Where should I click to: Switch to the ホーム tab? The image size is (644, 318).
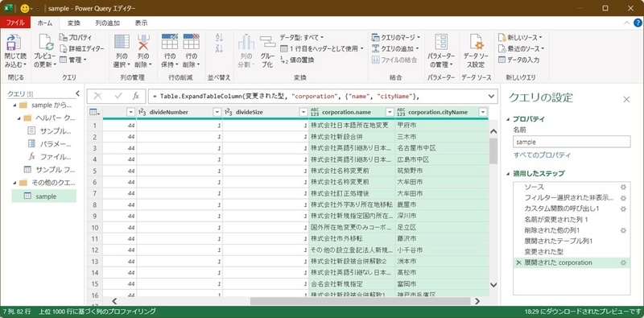pos(45,23)
